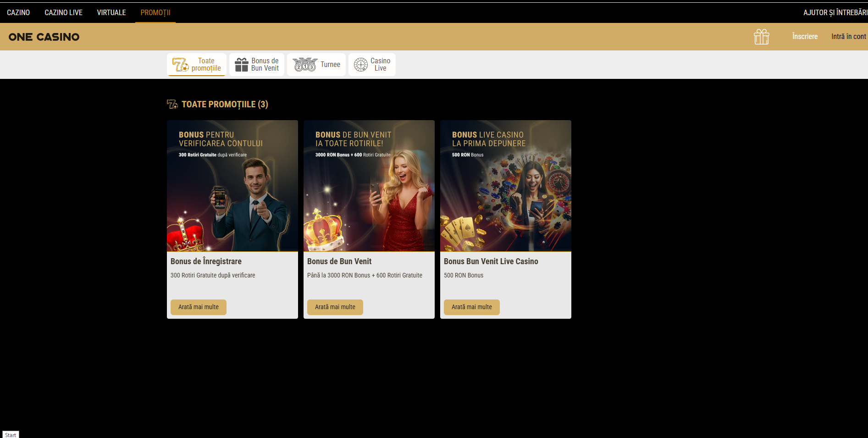Open Ajutor și Întrebări help link
868x438 pixels.
(x=835, y=12)
